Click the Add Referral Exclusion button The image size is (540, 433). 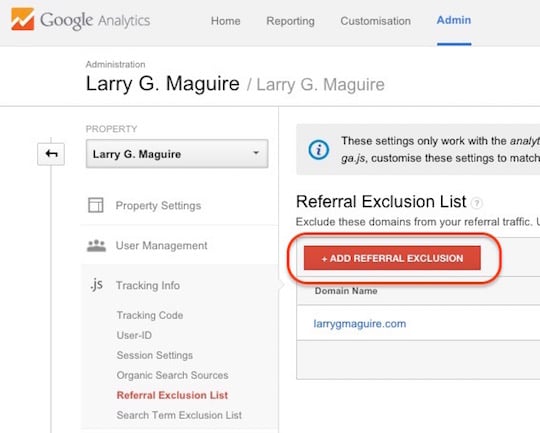click(392, 258)
